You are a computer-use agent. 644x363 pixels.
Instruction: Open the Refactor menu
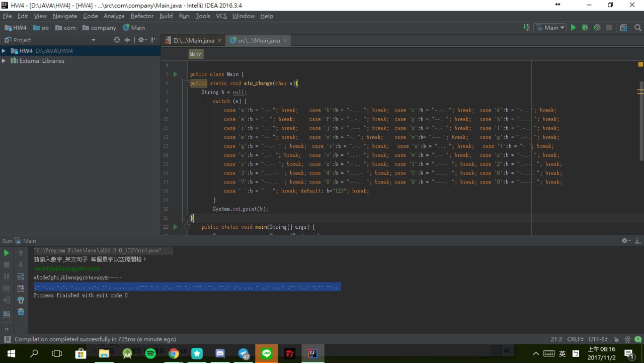pos(142,16)
